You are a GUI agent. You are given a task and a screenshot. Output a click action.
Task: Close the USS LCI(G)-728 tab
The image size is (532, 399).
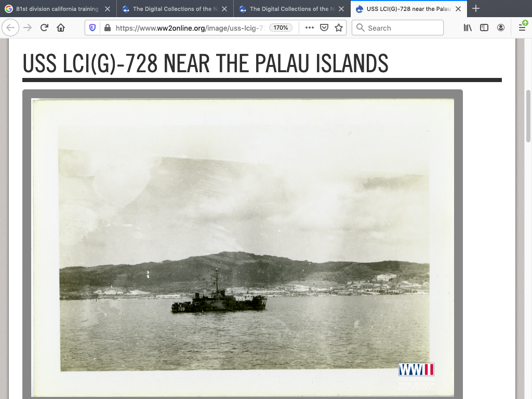458,9
